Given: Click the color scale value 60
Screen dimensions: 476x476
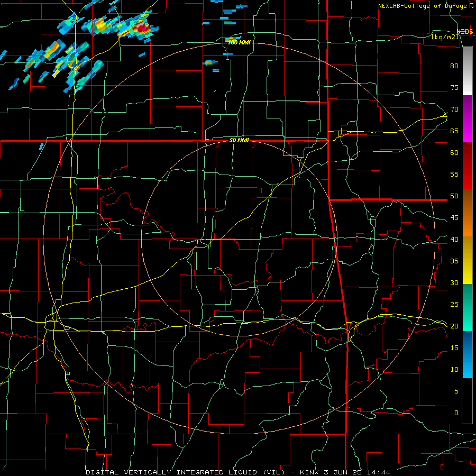Looking at the screenshot, I should [x=454, y=152].
